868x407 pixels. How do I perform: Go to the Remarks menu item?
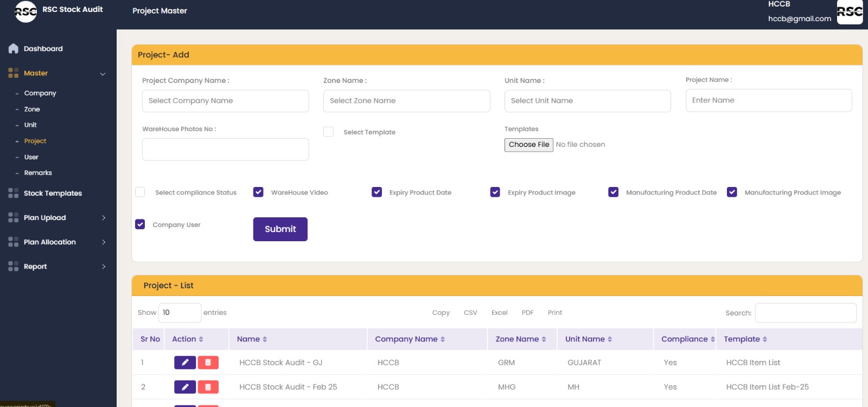pos(38,173)
